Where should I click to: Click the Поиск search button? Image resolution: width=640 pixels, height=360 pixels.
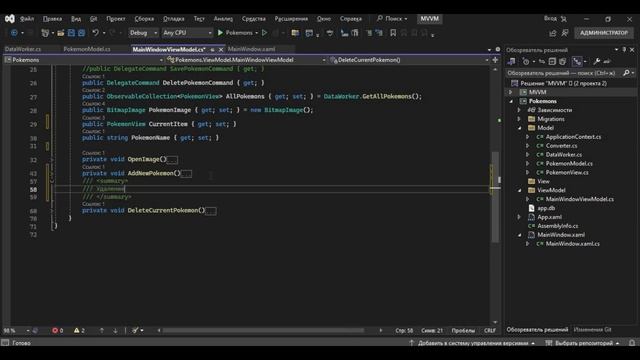[392, 19]
